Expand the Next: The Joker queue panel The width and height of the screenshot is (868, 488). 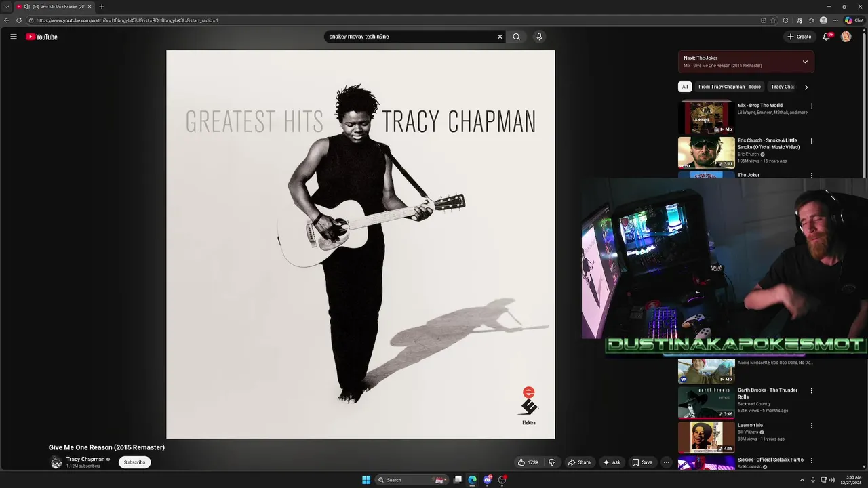805,62
